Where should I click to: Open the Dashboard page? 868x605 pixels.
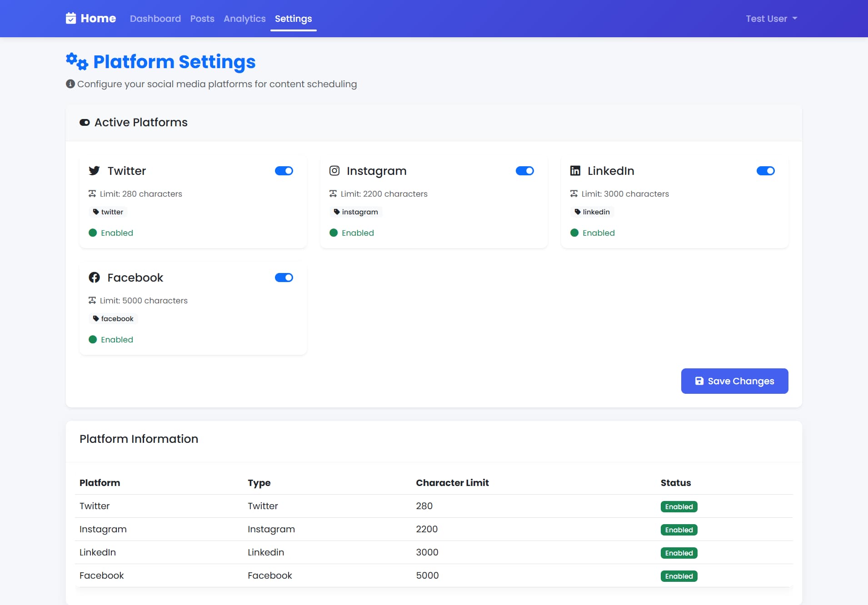155,19
